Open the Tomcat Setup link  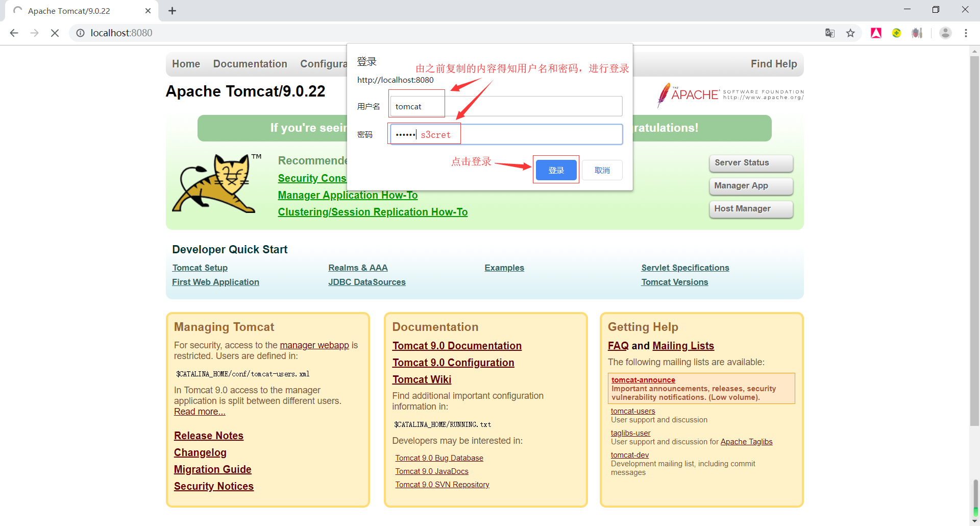(200, 268)
